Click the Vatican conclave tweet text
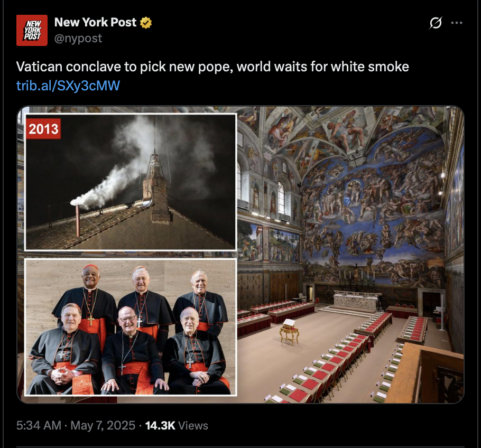481x448 pixels. pyautogui.click(x=212, y=67)
